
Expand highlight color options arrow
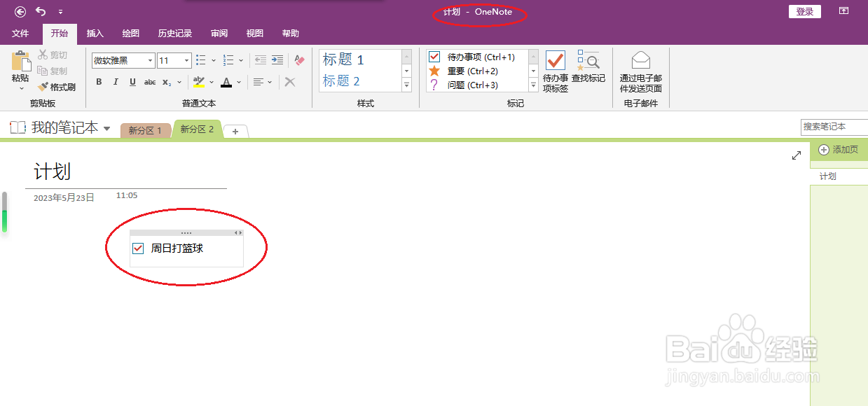click(211, 83)
